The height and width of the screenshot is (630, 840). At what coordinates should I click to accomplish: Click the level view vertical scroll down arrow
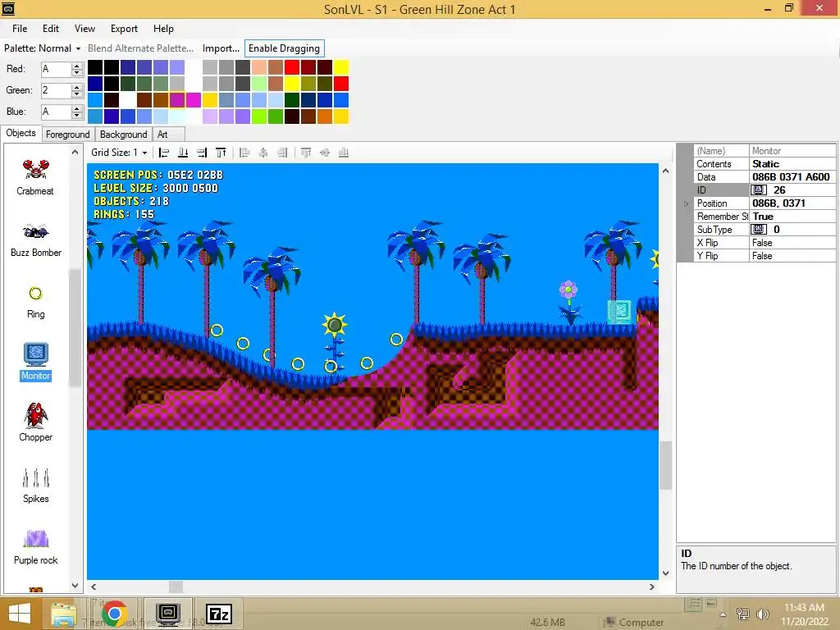(x=665, y=573)
